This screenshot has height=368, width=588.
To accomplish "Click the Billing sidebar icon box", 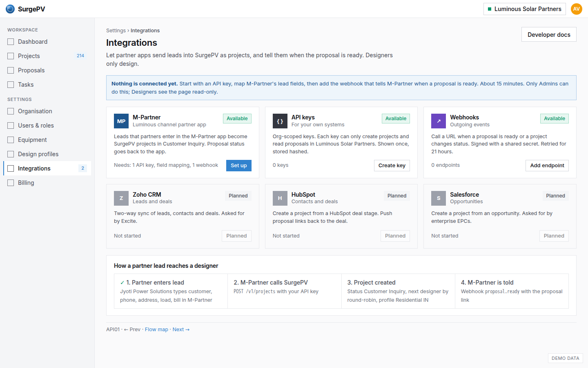I will coord(11,183).
